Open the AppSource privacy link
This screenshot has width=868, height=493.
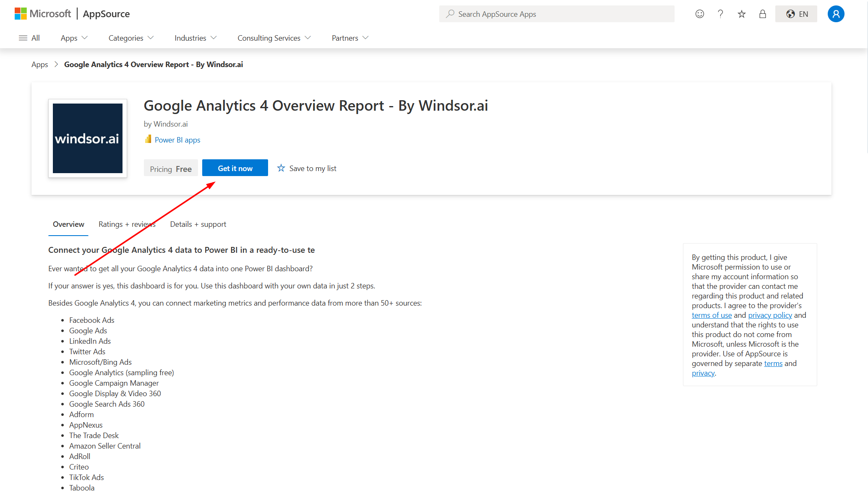703,373
